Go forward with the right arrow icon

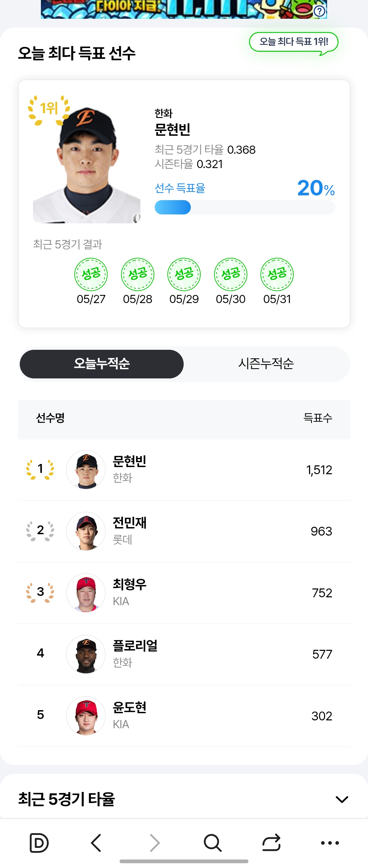click(155, 843)
